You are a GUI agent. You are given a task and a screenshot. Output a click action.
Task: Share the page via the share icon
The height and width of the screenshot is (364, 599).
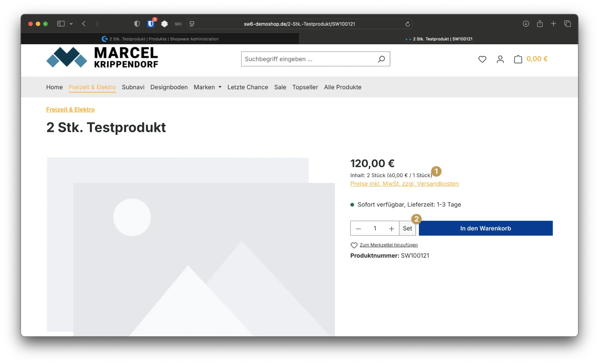click(540, 24)
